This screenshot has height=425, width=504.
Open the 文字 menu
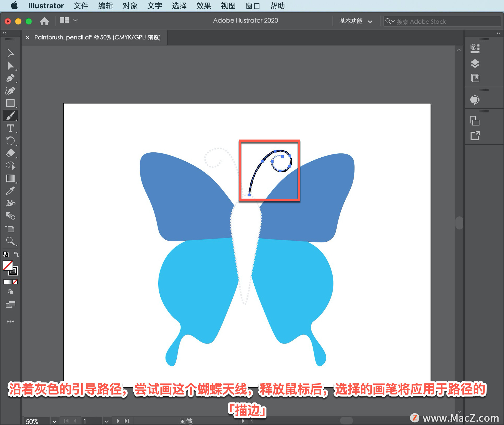click(155, 6)
